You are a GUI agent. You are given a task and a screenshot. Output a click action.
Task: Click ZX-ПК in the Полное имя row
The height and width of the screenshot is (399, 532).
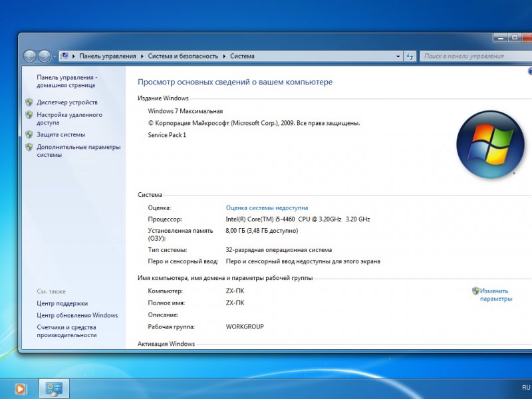(x=235, y=303)
